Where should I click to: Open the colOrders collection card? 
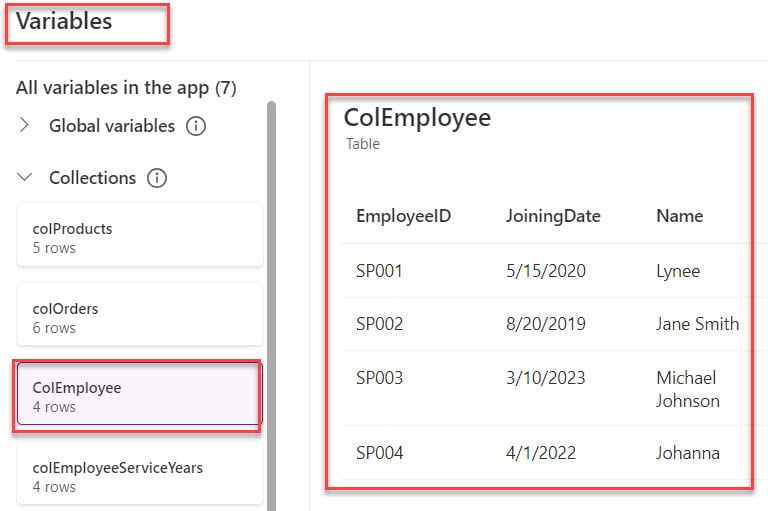pos(140,315)
